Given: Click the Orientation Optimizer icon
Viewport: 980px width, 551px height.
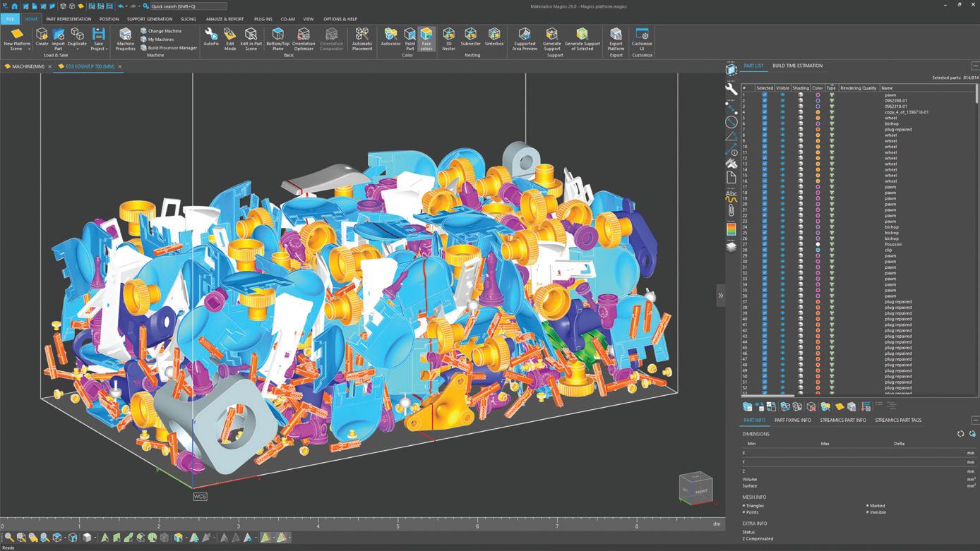Looking at the screenshot, I should coord(304,37).
